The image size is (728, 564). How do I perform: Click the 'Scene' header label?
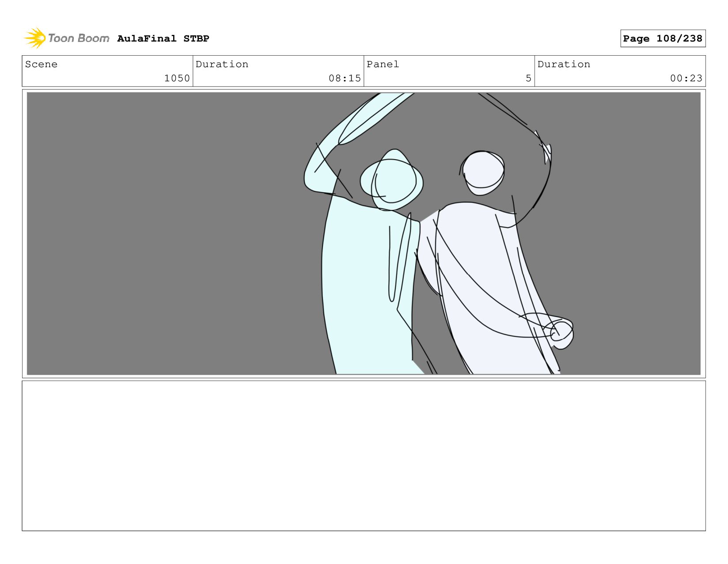click(41, 64)
